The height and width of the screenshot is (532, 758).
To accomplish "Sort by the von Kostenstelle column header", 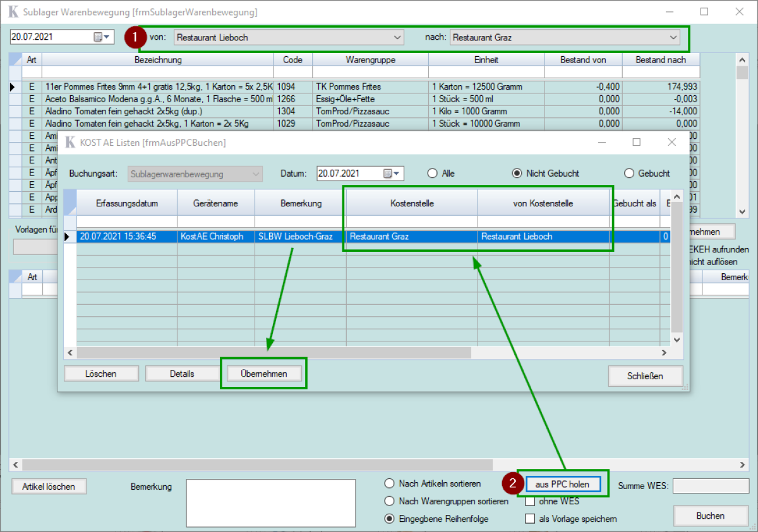I will tap(543, 203).
